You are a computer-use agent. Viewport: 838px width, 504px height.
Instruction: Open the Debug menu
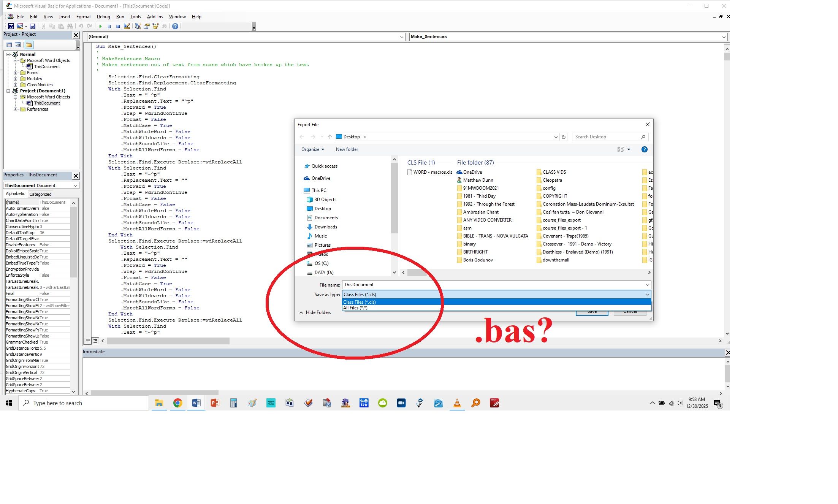click(103, 16)
